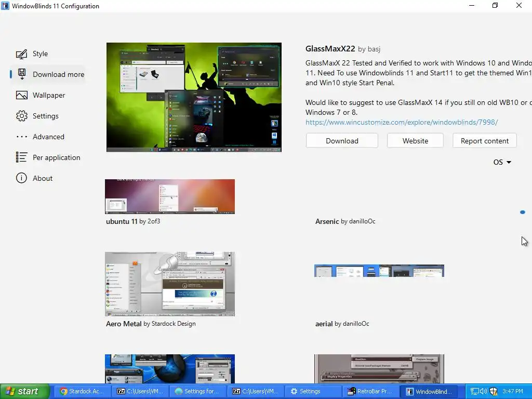Click the Advanced three-dots icon
Viewport: 532px width, 399px height.
[x=22, y=137]
